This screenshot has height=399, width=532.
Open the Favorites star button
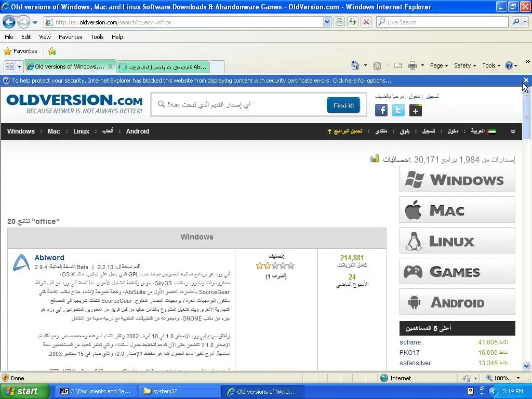point(20,51)
